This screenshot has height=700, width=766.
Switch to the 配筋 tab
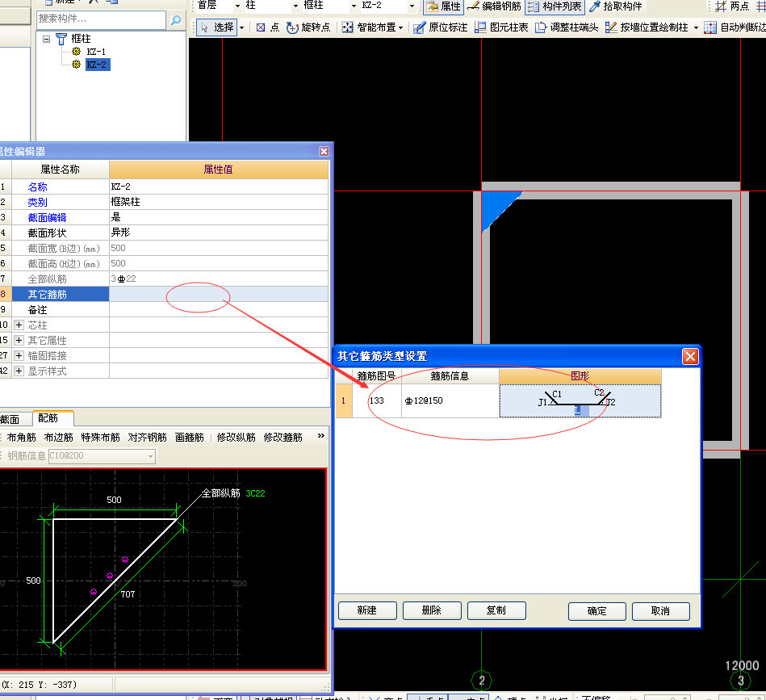pos(52,418)
